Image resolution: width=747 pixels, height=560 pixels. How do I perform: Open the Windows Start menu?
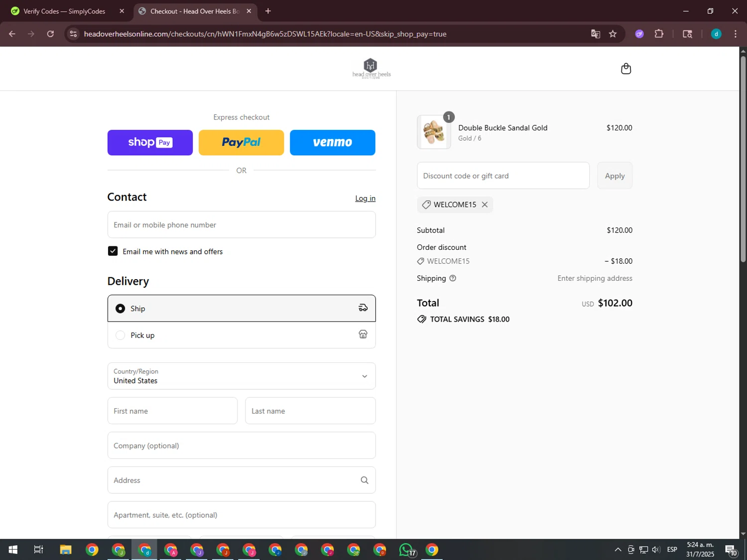click(x=13, y=550)
